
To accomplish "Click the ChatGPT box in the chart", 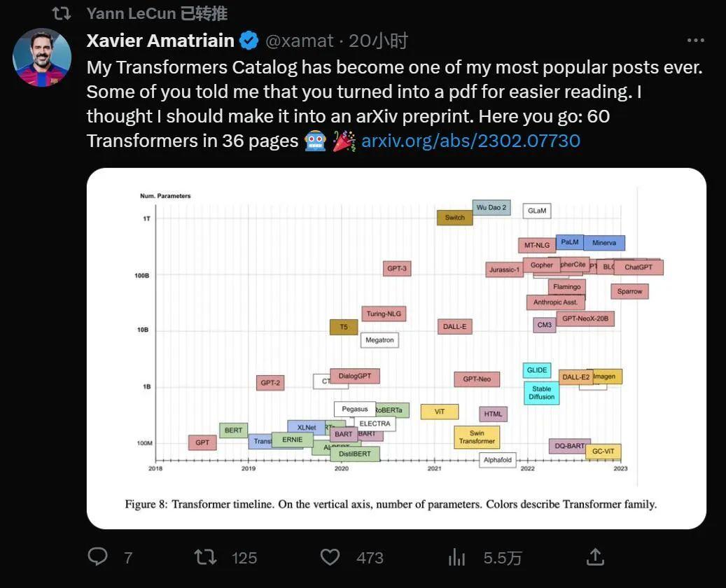I will [x=638, y=267].
